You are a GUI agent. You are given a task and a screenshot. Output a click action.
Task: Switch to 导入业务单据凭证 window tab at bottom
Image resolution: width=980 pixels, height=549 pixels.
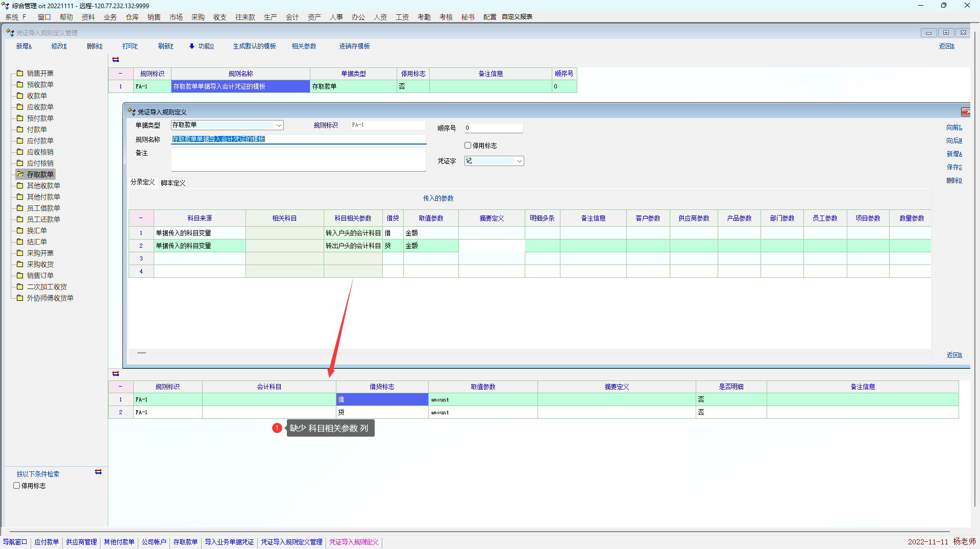pyautogui.click(x=229, y=542)
